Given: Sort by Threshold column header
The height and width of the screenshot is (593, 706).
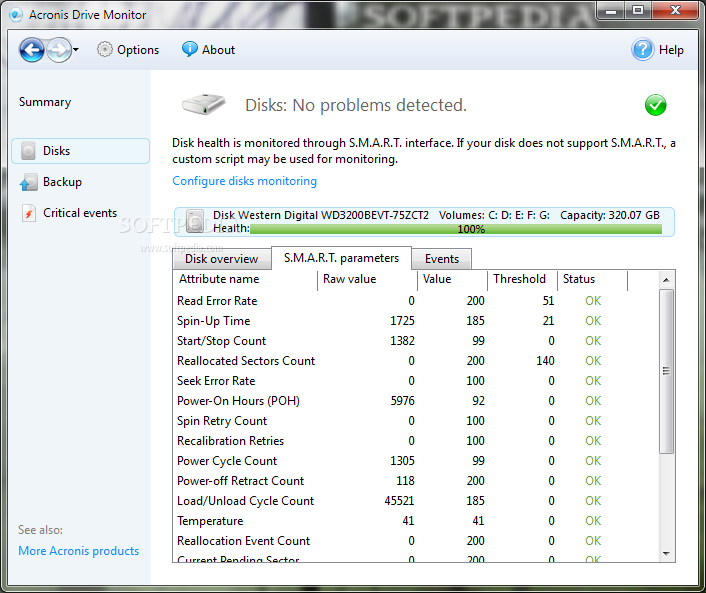Looking at the screenshot, I should click(522, 279).
